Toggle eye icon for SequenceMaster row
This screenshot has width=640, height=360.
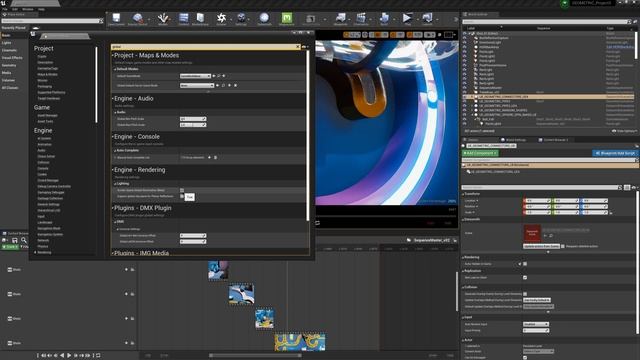pos(464,88)
